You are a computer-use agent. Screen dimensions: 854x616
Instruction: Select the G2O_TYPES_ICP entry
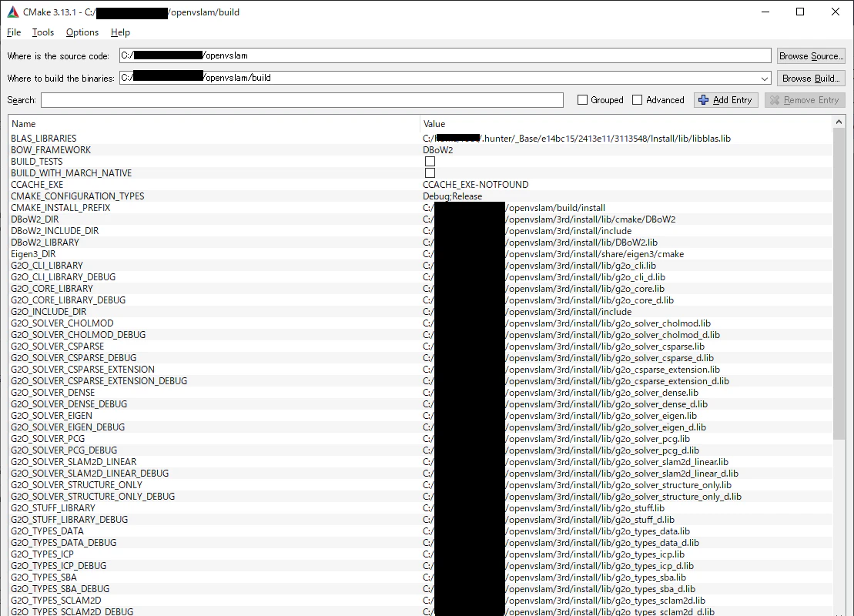pos(42,554)
